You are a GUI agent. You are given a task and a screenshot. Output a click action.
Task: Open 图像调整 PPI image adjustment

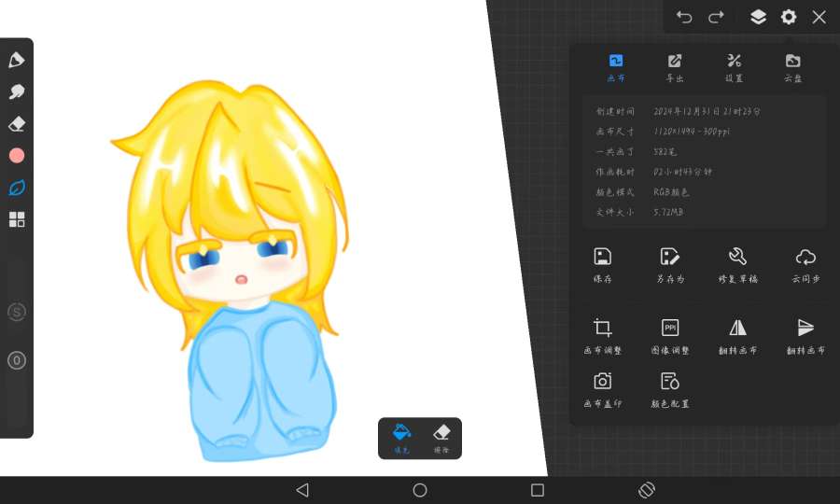[670, 336]
